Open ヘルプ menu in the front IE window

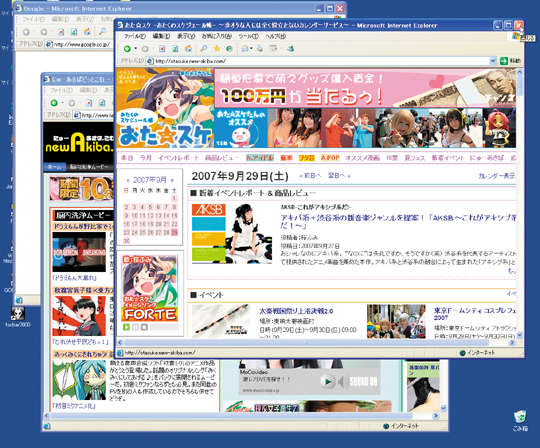[276, 36]
